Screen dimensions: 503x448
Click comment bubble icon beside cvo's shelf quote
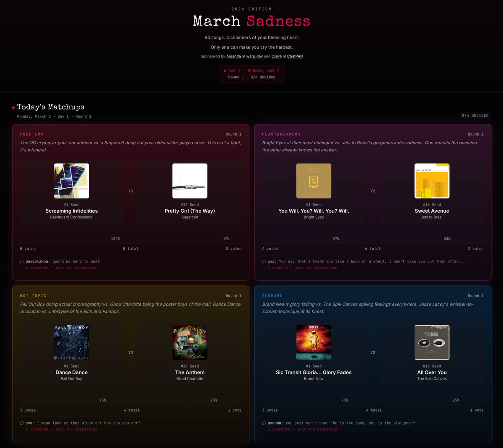click(x=264, y=261)
